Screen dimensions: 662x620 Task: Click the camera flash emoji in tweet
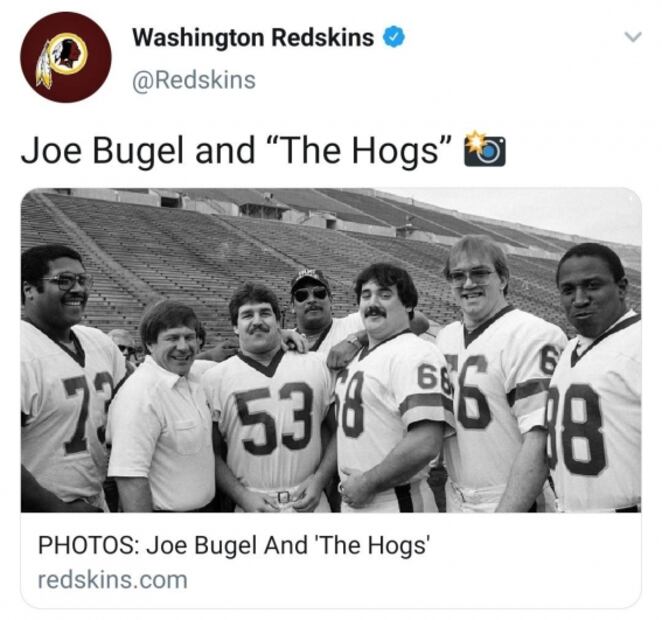click(x=484, y=149)
